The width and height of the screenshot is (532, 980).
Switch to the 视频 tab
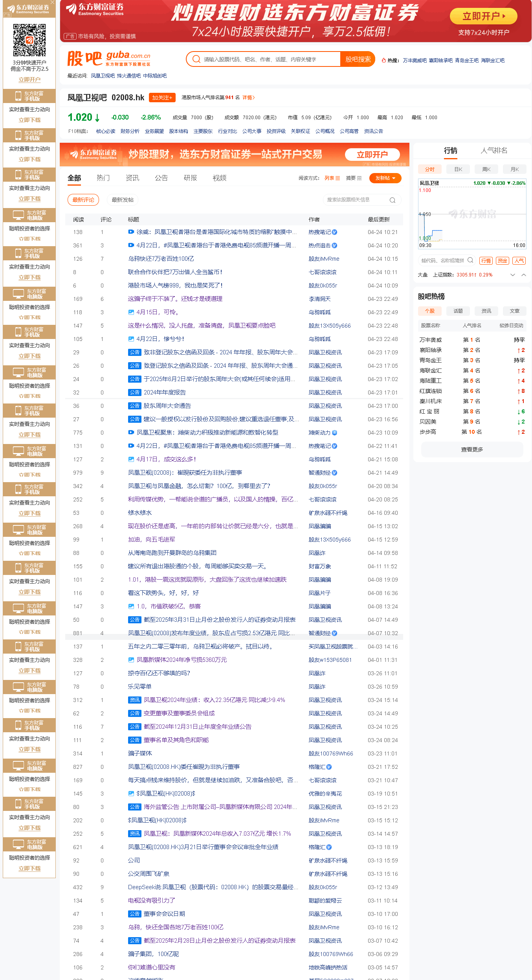(x=220, y=178)
